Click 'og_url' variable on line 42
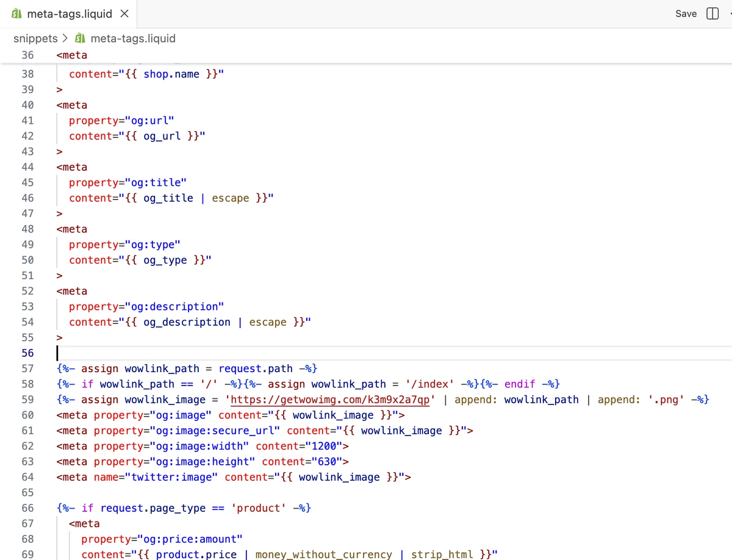 [x=162, y=136]
